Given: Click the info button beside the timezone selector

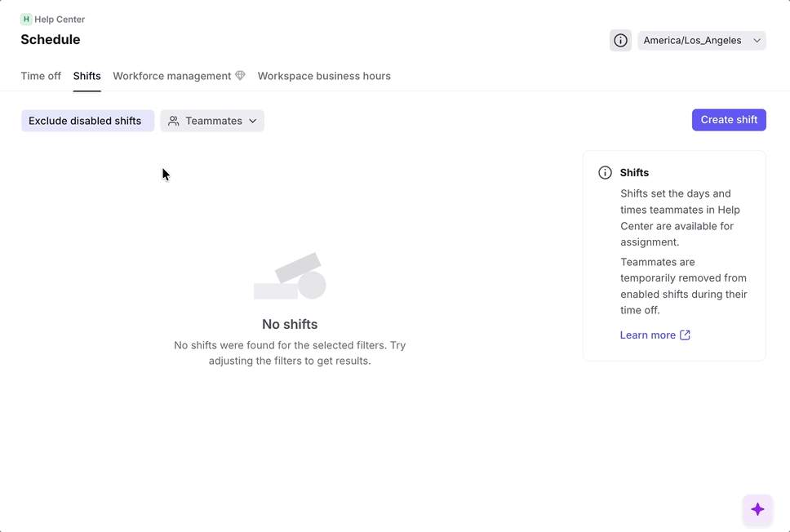Looking at the screenshot, I should click(x=620, y=40).
